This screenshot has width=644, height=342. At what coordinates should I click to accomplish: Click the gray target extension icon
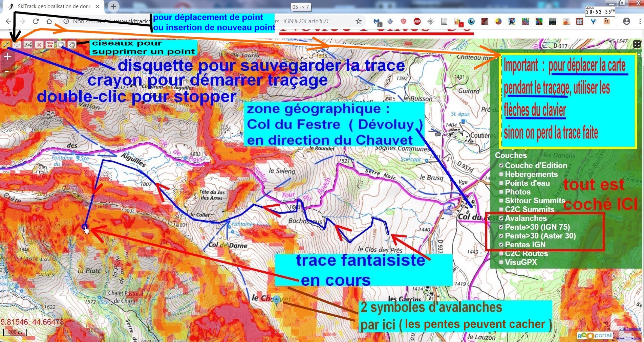point(431,21)
